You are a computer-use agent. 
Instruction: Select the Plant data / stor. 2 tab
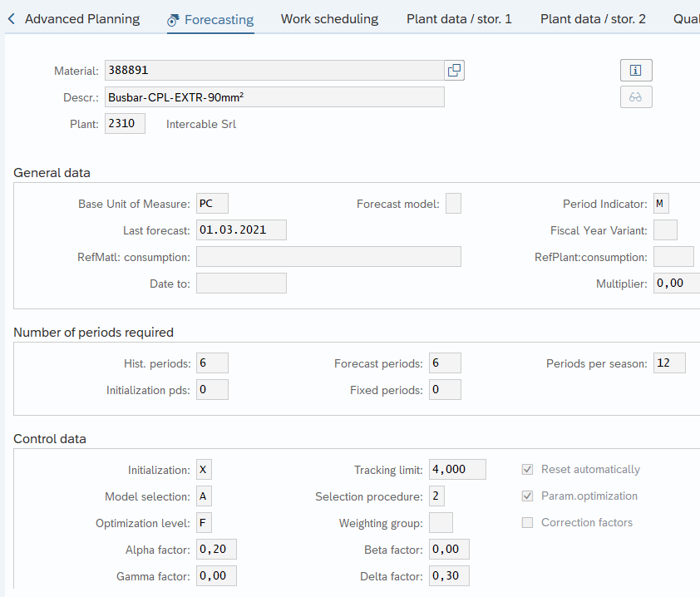(x=593, y=19)
